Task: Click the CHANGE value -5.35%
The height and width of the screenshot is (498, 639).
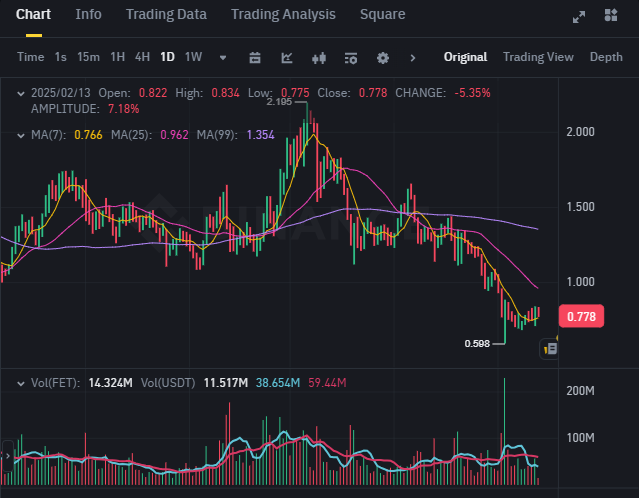Action: (x=472, y=93)
